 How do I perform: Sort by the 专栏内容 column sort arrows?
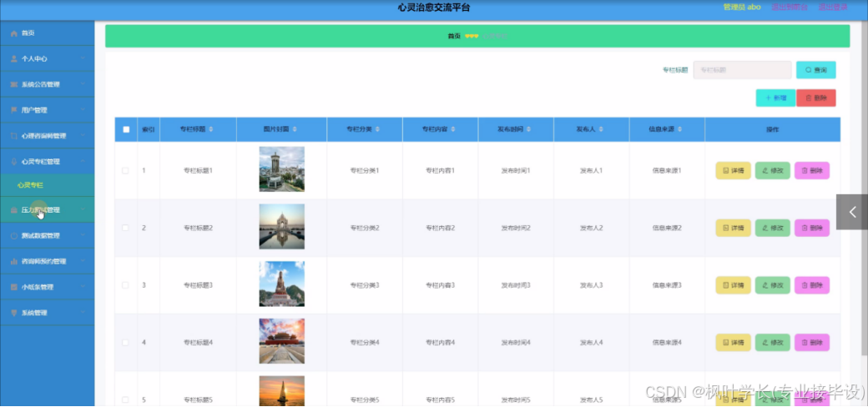(x=453, y=129)
